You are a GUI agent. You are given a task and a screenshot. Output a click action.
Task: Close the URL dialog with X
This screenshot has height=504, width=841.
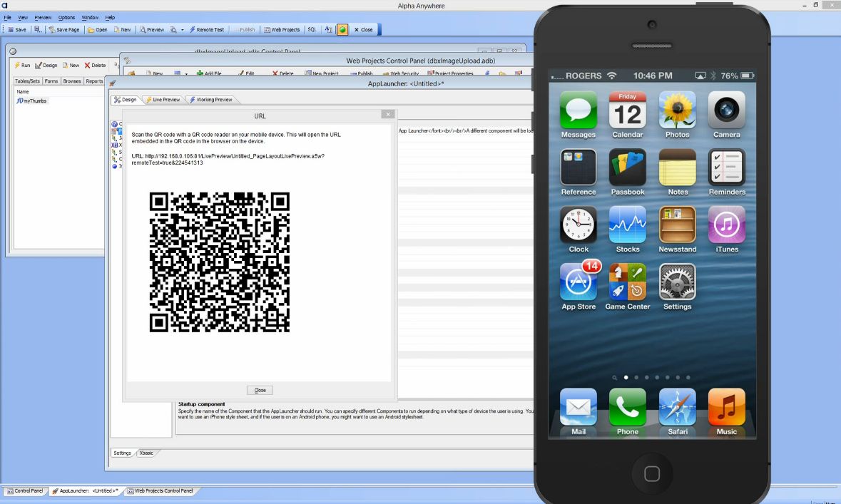point(388,114)
